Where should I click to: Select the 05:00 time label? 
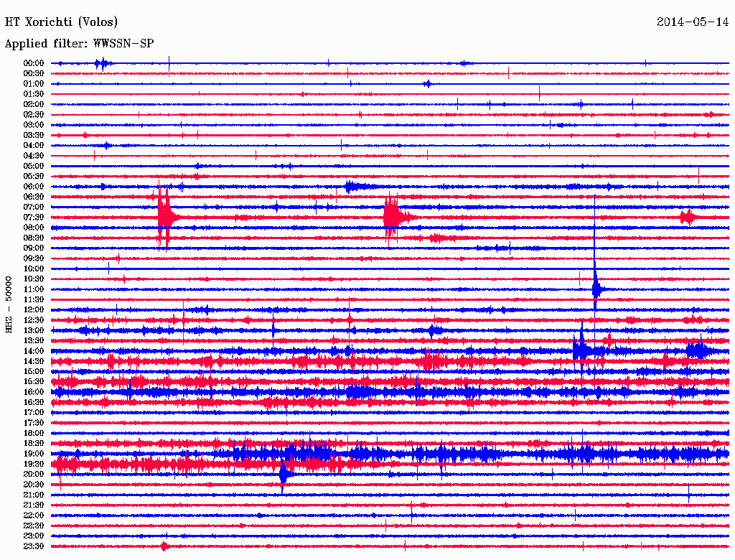click(x=33, y=166)
